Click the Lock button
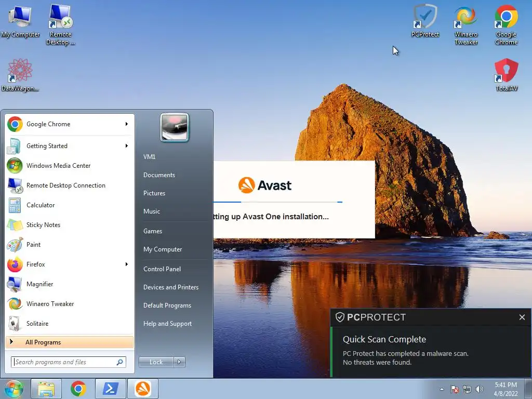Screen dimensions: 532x399 pyautogui.click(x=156, y=362)
